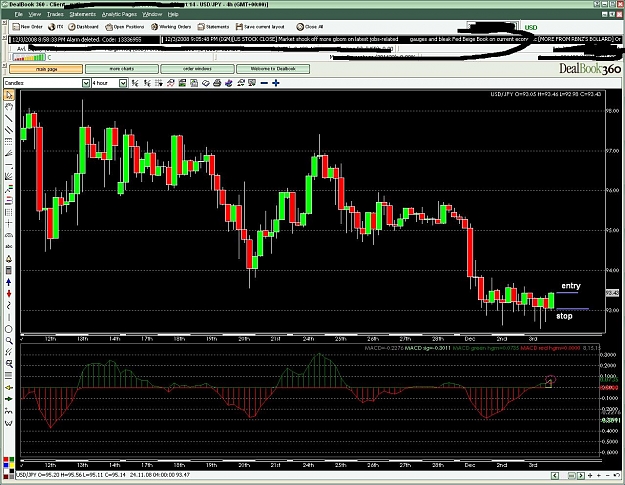625x485 pixels.
Task: Open the Analytic Pages menu
Action: click(x=119, y=14)
